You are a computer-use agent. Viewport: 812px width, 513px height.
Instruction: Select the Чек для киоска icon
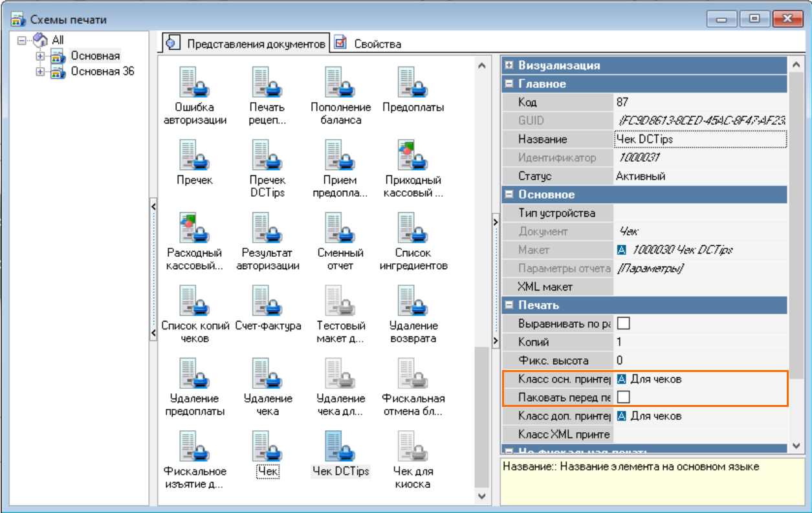[413, 446]
